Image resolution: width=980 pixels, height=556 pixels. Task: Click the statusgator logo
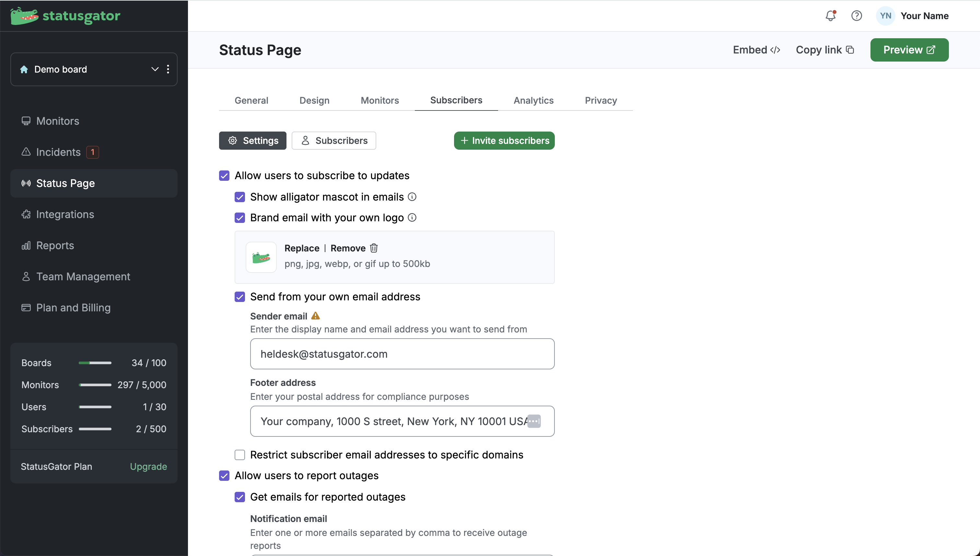click(65, 16)
